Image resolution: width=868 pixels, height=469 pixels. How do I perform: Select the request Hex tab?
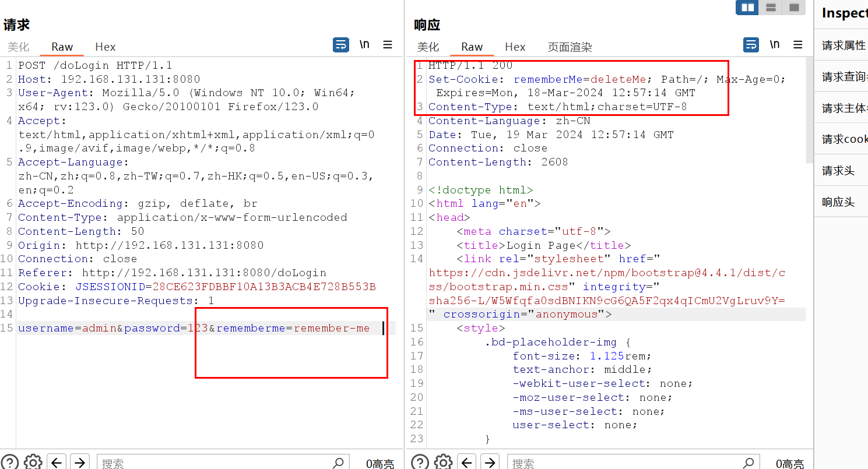tap(106, 47)
